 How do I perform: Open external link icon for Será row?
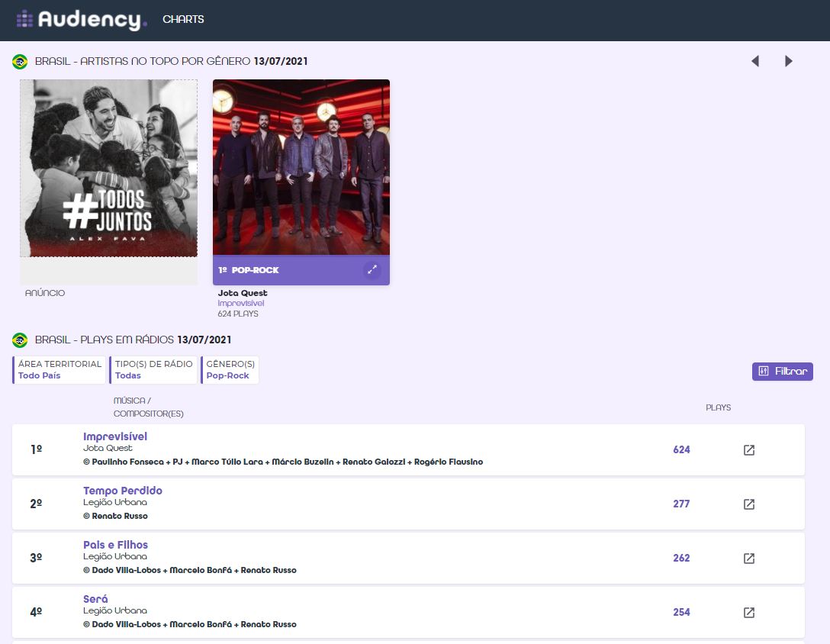pyautogui.click(x=749, y=612)
